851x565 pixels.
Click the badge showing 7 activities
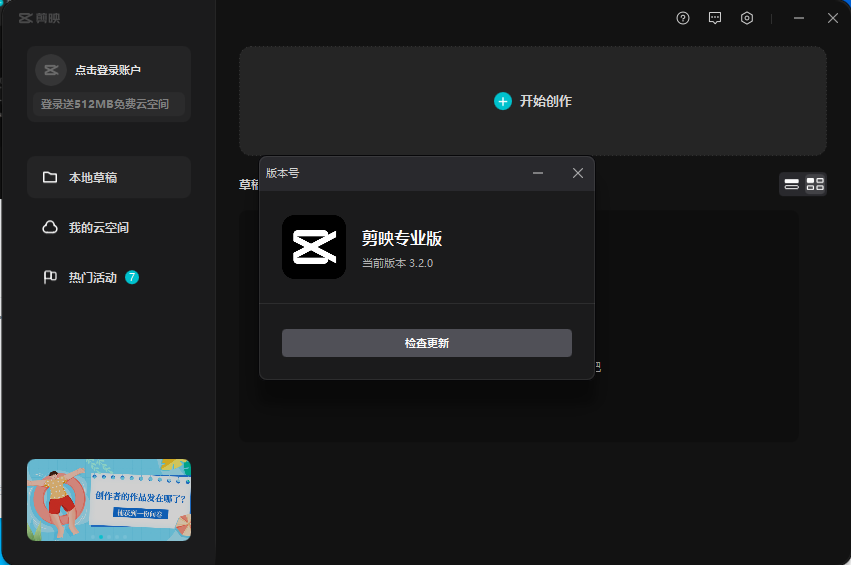click(132, 277)
